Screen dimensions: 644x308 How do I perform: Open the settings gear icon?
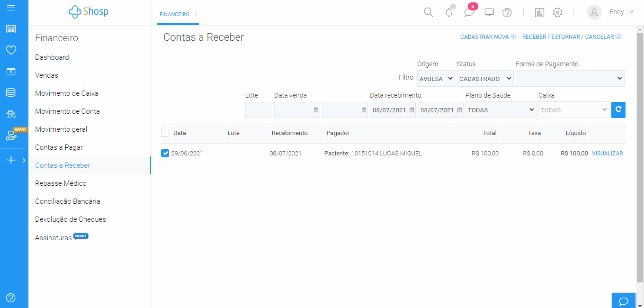tap(558, 13)
